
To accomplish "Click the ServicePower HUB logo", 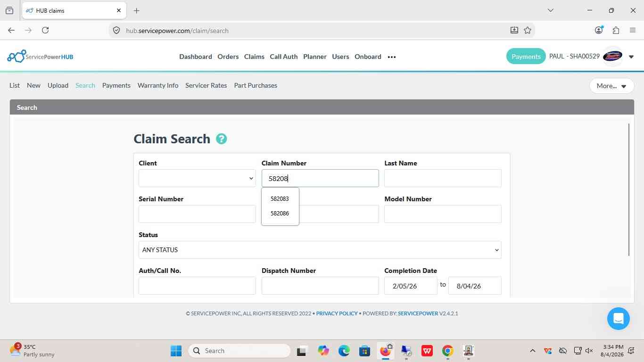I will 40,57.
